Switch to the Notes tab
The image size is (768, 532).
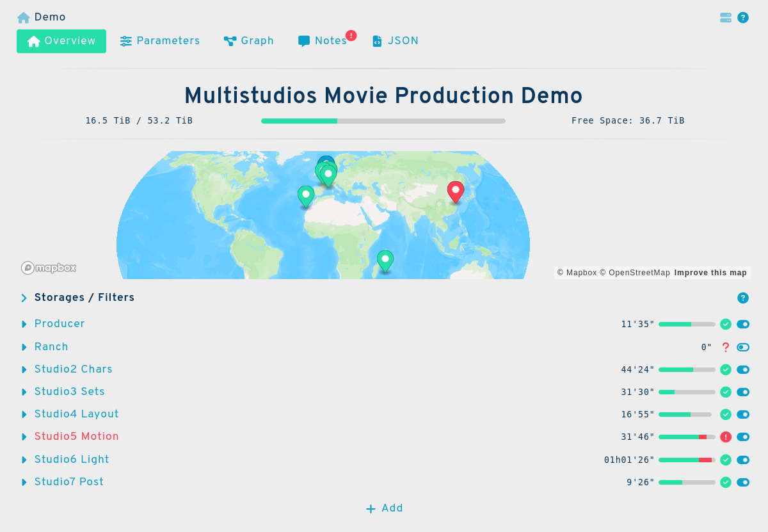pyautogui.click(x=330, y=40)
